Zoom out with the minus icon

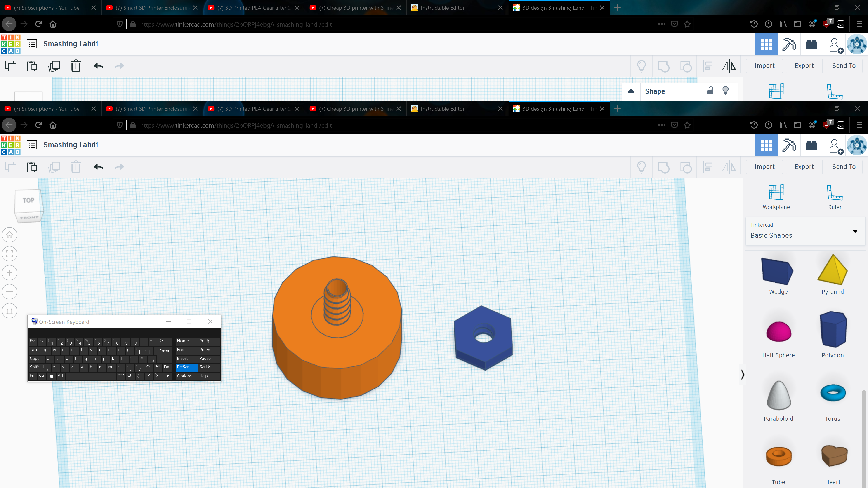pyautogui.click(x=9, y=292)
